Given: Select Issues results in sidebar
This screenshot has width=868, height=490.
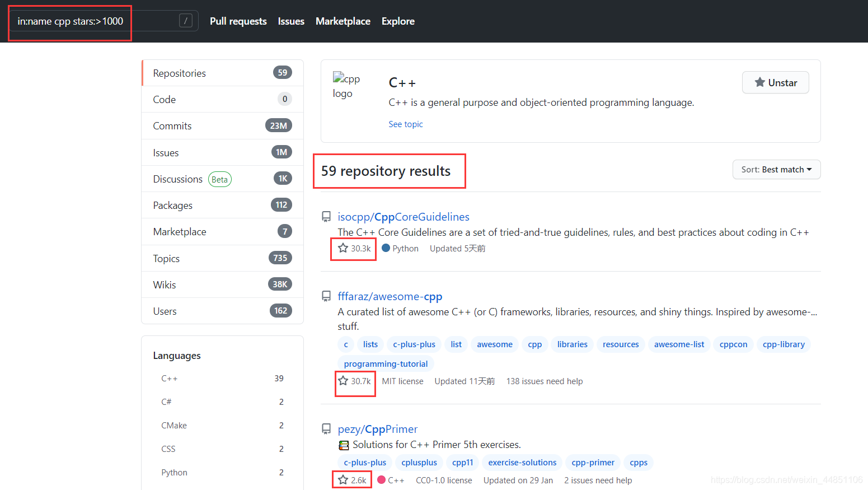Looking at the screenshot, I should [223, 152].
